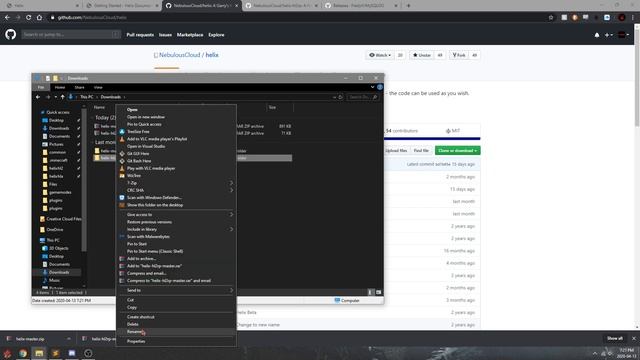Click GitHub search field

coord(71,35)
